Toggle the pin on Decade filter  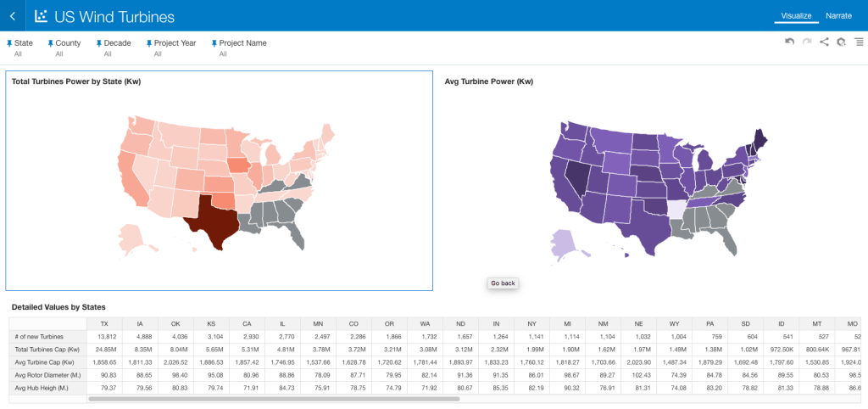99,43
